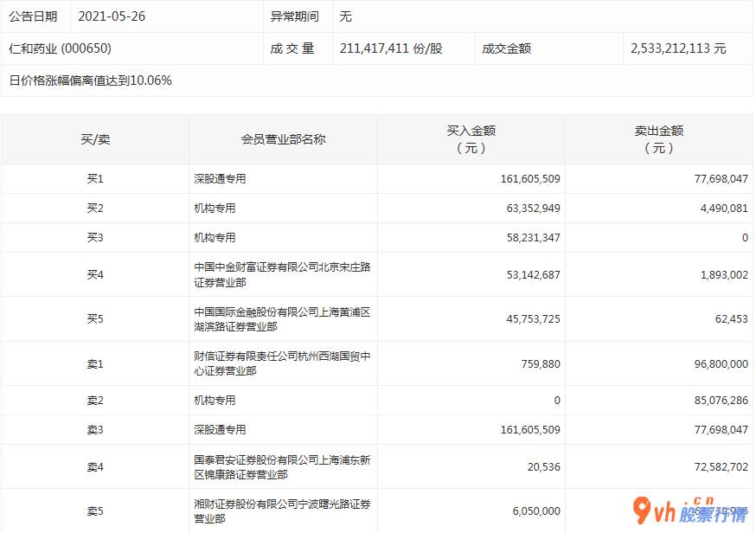Select the value 759,880
This screenshot has height=533, width=756.
tap(541, 364)
